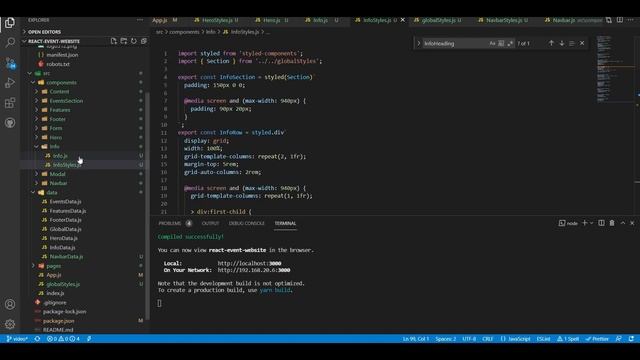Click the errors and warnings status indicator

pyautogui.click(x=63, y=339)
